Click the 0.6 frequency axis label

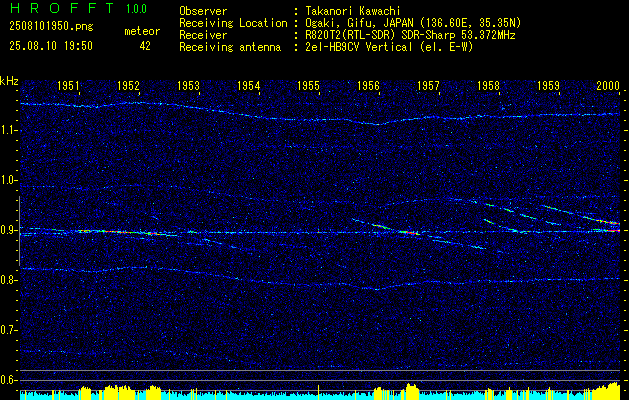[x=8, y=380]
